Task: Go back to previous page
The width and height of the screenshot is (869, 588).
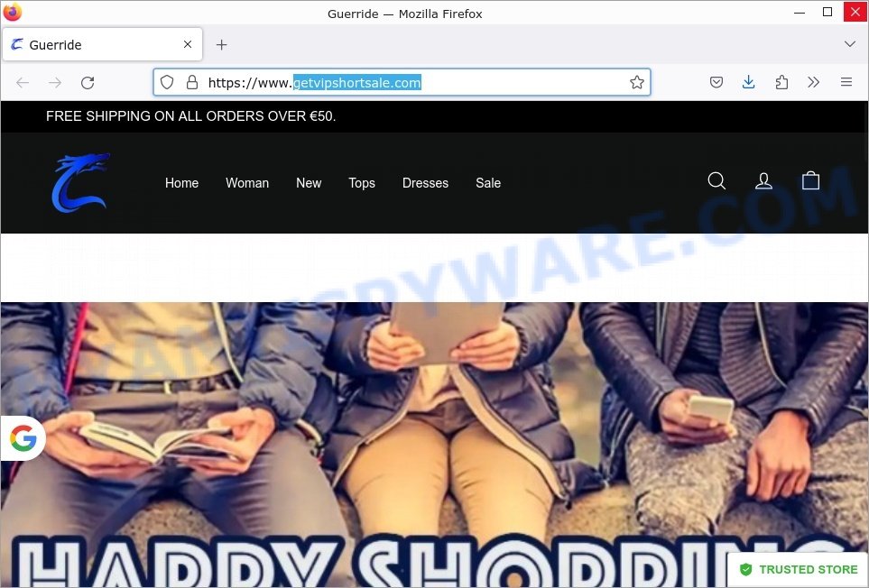Action: point(23,83)
